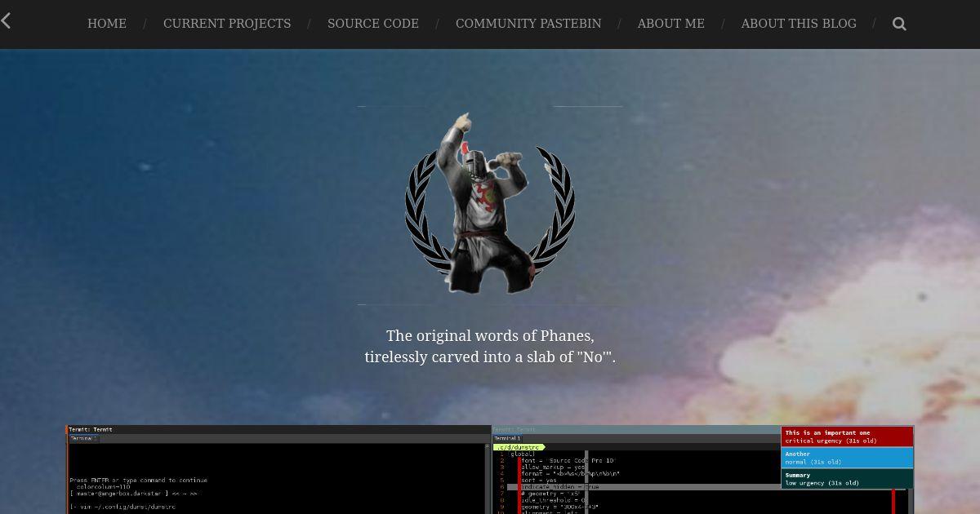Open the SOURCE CODE page
This screenshot has width=980, height=514.
373,24
